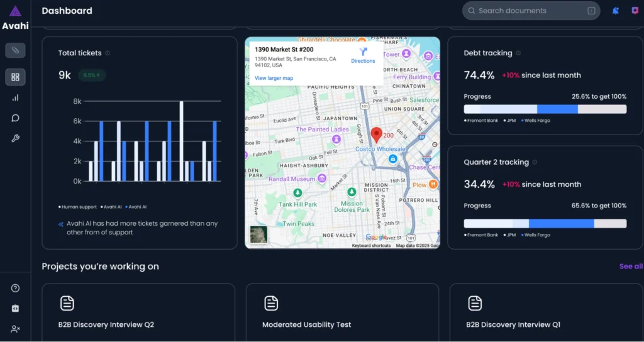This screenshot has width=644, height=342.
Task: Click the slash shortcut badge in search box
Action: (591, 11)
